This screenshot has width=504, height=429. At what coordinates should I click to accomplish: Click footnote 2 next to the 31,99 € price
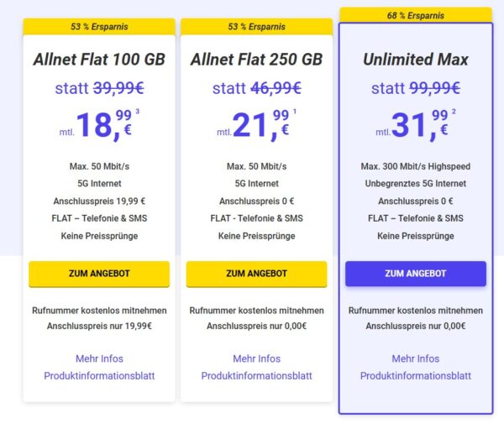click(x=454, y=112)
